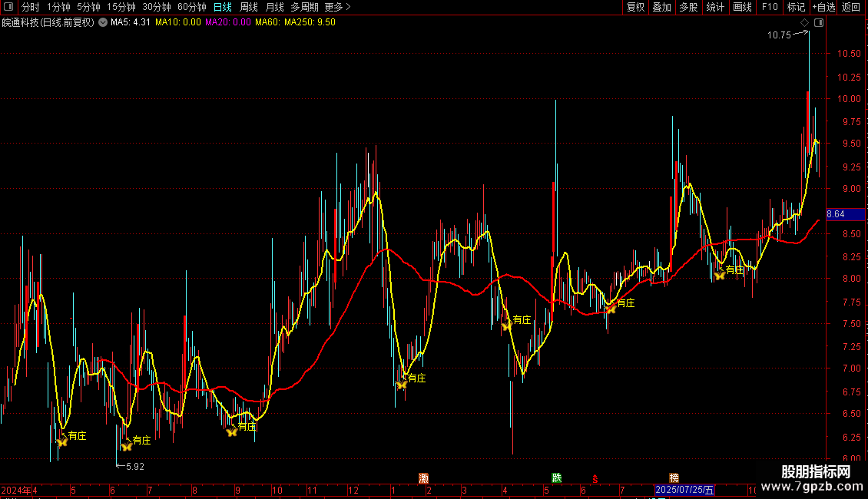The height and width of the screenshot is (499, 868).
Task: Add the stock via +自选
Action: point(823,7)
